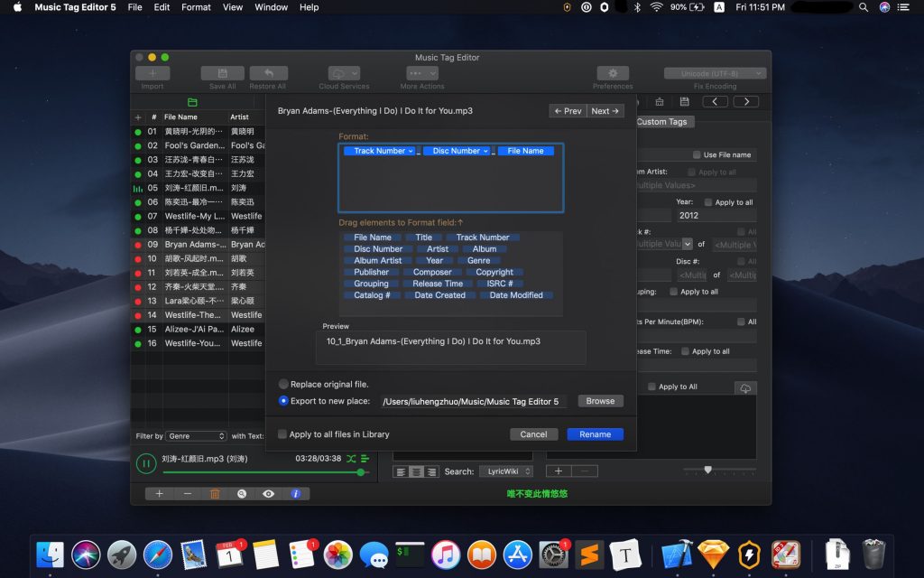Click the orange trash icon
This screenshot has height=578, width=924.
pos(215,494)
